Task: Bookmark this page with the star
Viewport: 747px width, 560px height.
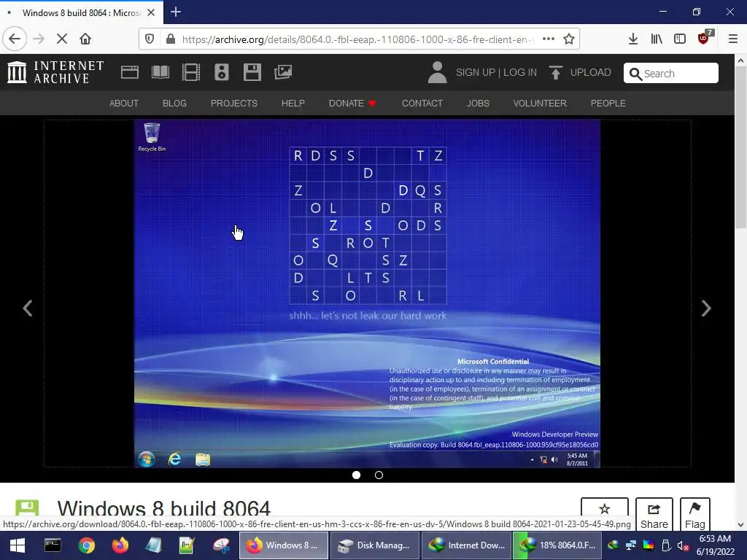Action: pyautogui.click(x=569, y=39)
